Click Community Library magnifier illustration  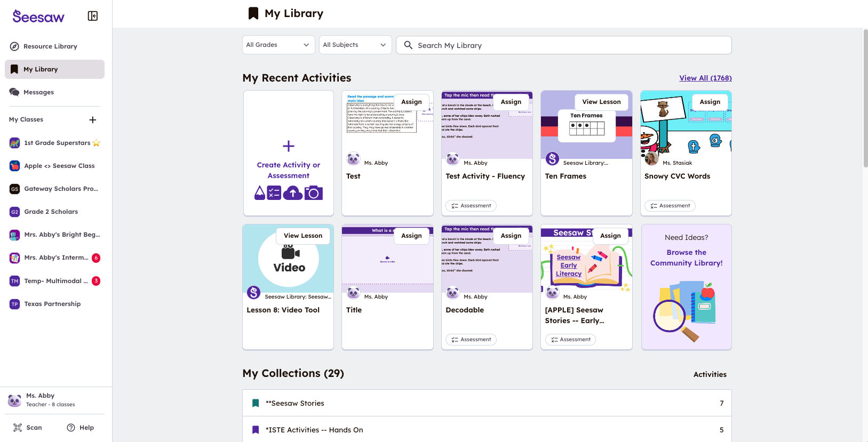click(675, 320)
